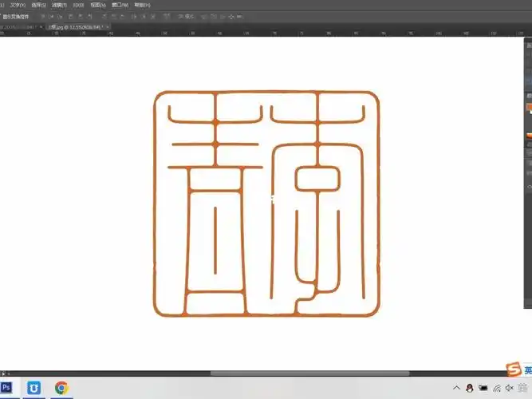Click the Sogou S input method logo
532x399 pixels.
[x=514, y=369]
